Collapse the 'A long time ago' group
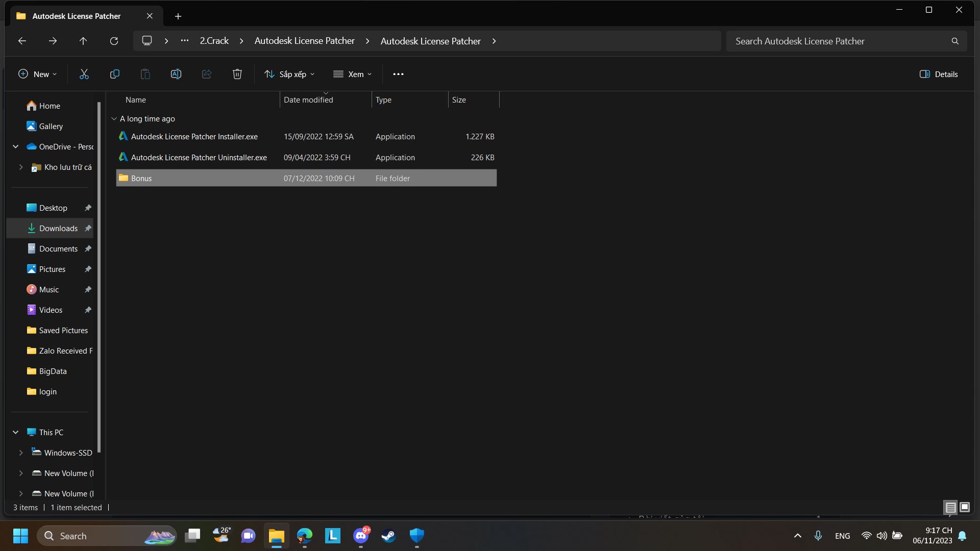Screen dimensions: 980x551 114,119
